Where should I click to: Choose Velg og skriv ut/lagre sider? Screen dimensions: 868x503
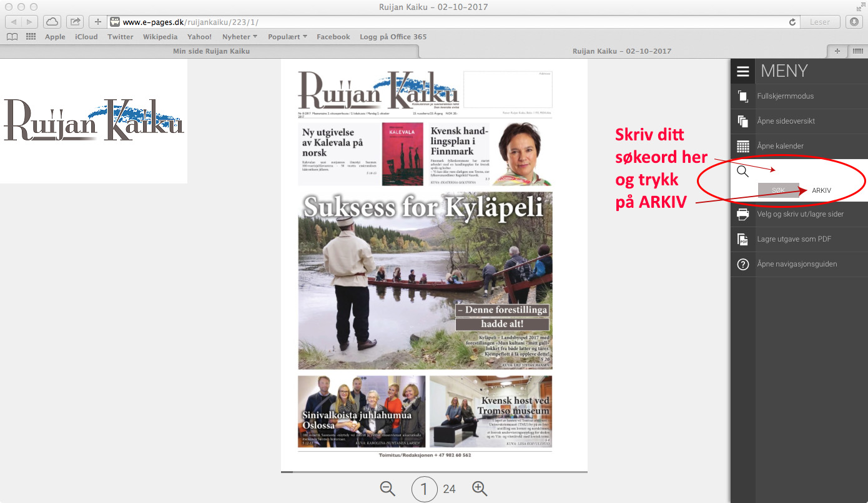[x=799, y=214]
